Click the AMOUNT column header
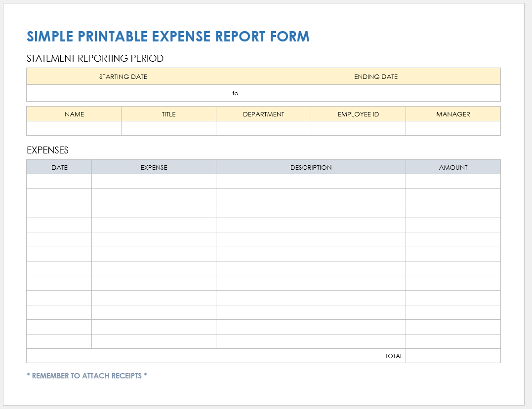 click(452, 167)
